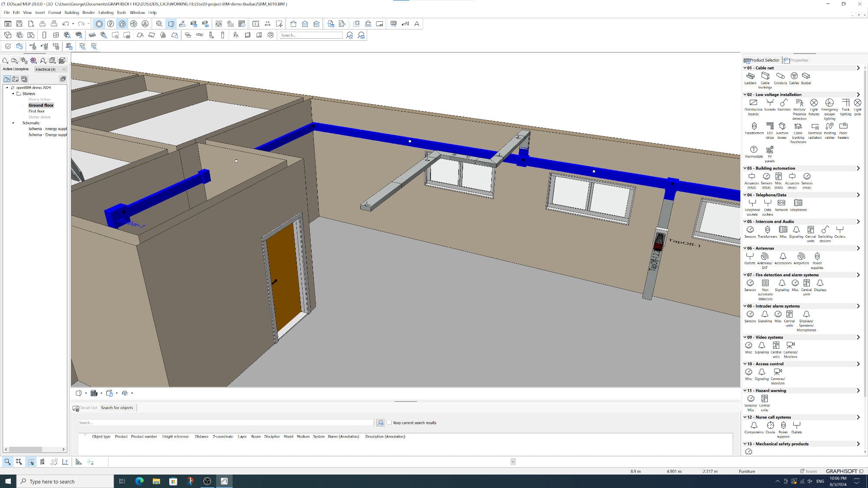Collapse the 01 - Cable net section
868x488 pixels.
tap(745, 68)
